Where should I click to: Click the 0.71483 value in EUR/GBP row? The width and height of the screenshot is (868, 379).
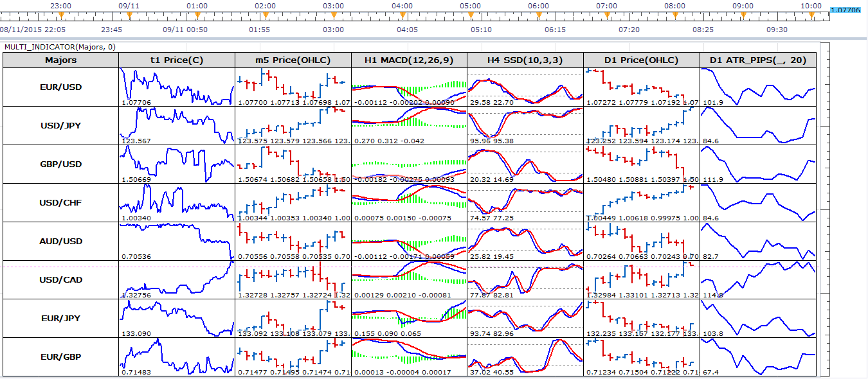pos(136,372)
